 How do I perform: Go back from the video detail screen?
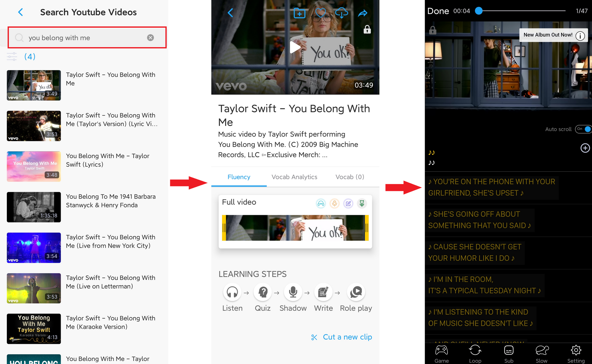[230, 13]
